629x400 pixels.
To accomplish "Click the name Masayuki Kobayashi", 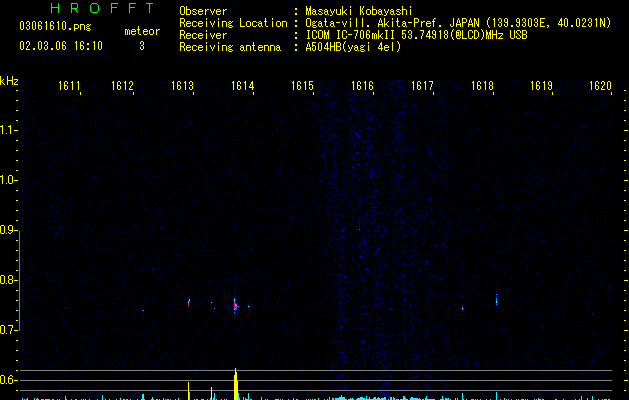I will [x=359, y=11].
